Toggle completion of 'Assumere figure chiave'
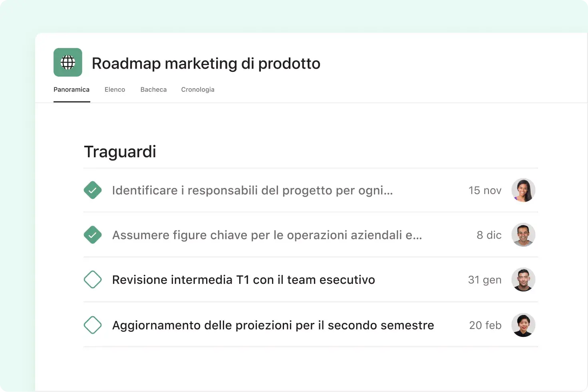 pyautogui.click(x=93, y=235)
